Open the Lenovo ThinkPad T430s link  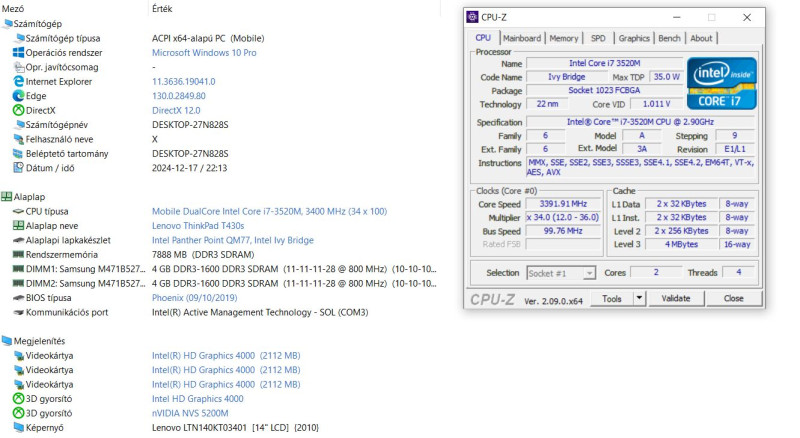198,226
